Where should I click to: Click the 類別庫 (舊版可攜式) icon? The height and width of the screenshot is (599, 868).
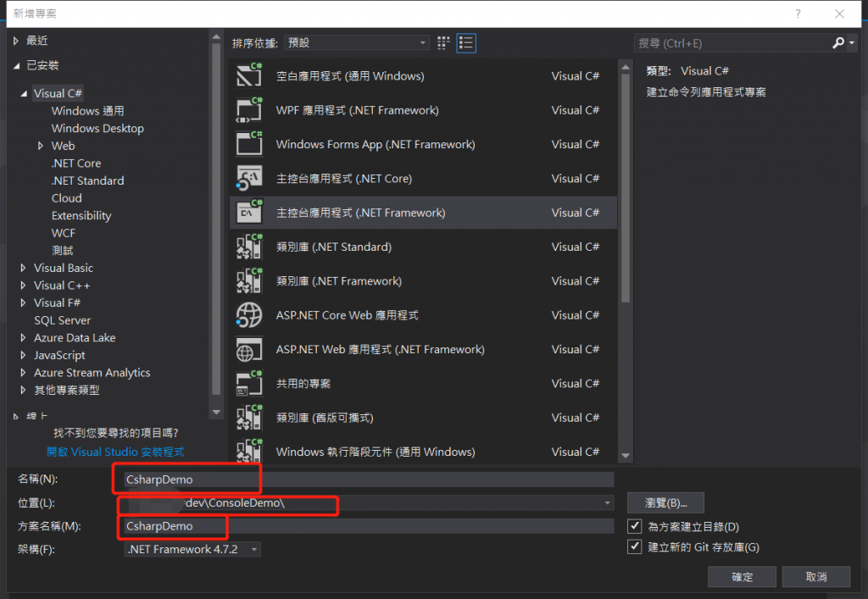249,418
